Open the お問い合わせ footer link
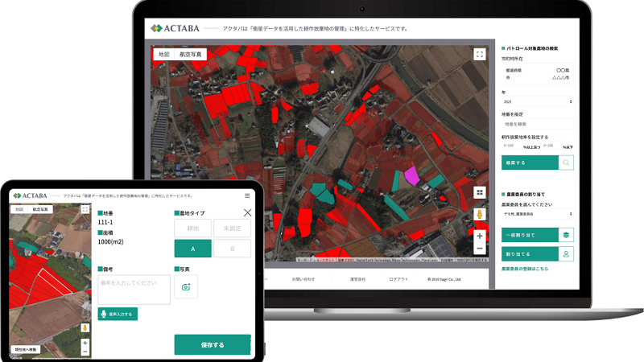The width and height of the screenshot is (644, 362). [303, 279]
